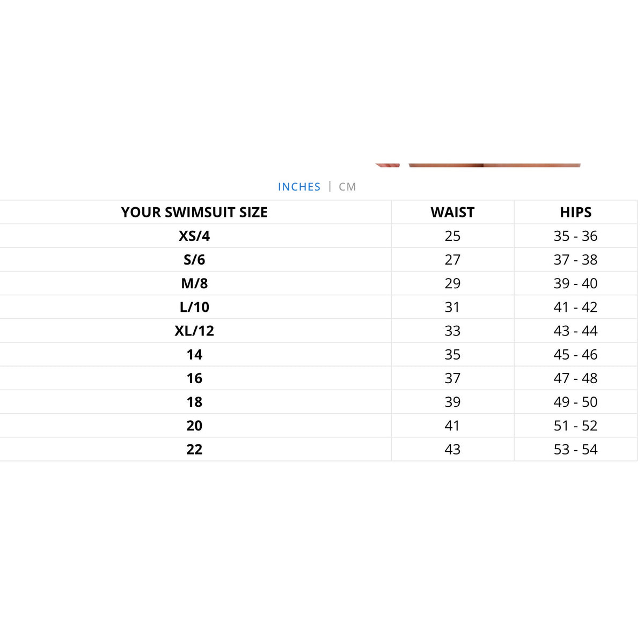Select the XS/4 size row

coord(319,236)
